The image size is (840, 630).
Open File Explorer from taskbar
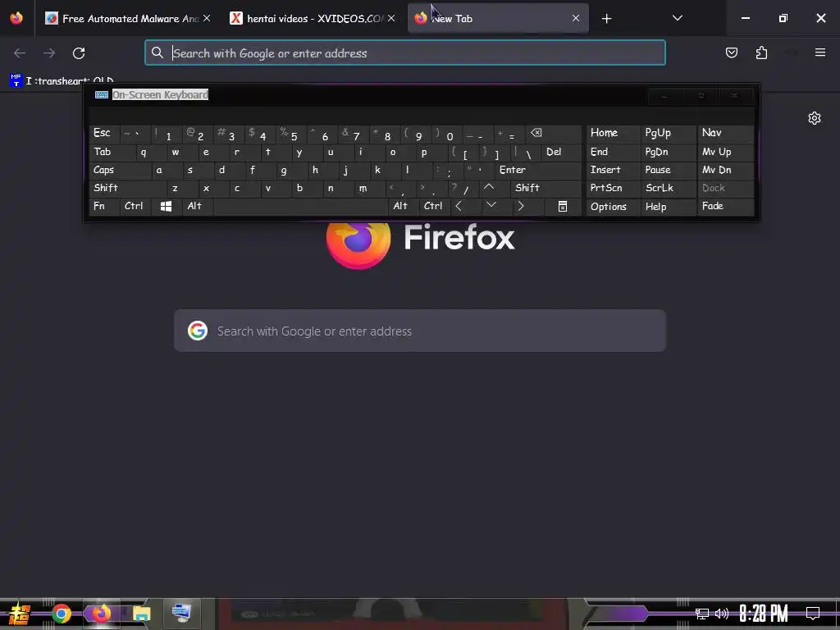pos(141,614)
